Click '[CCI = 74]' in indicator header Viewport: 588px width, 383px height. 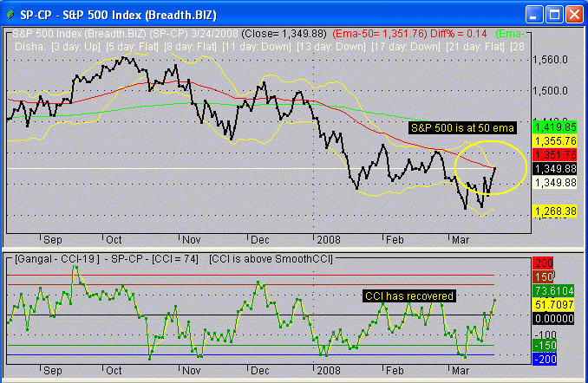175,259
